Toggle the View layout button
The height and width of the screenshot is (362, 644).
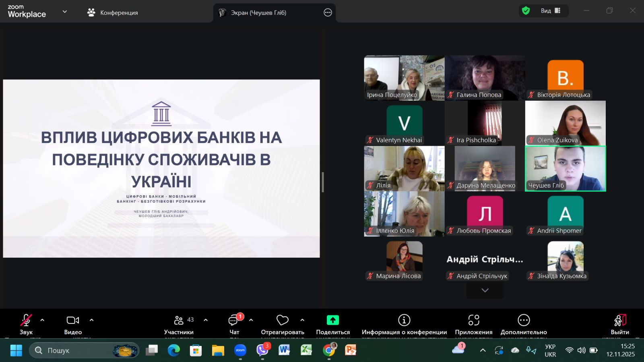(x=551, y=11)
